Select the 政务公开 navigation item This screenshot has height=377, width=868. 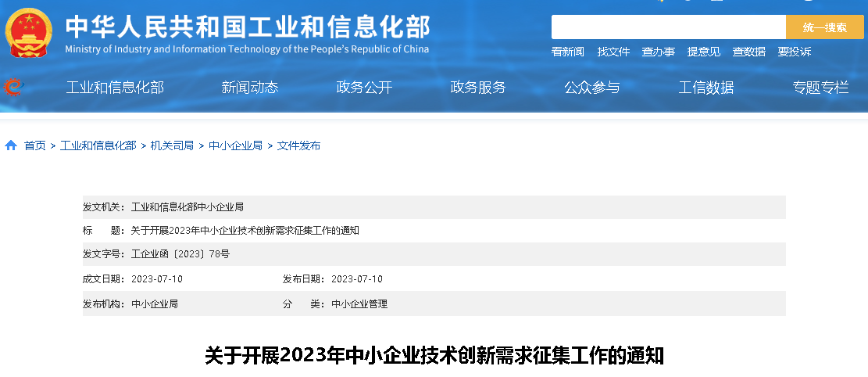click(x=364, y=88)
